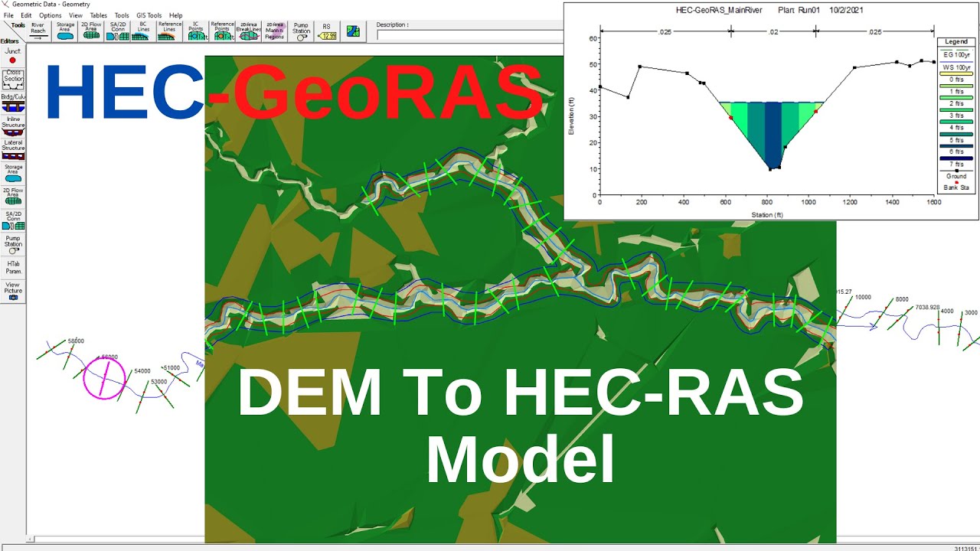Screen dimensions: 980x551
Task: Open the View Picture editor
Action: (13, 291)
